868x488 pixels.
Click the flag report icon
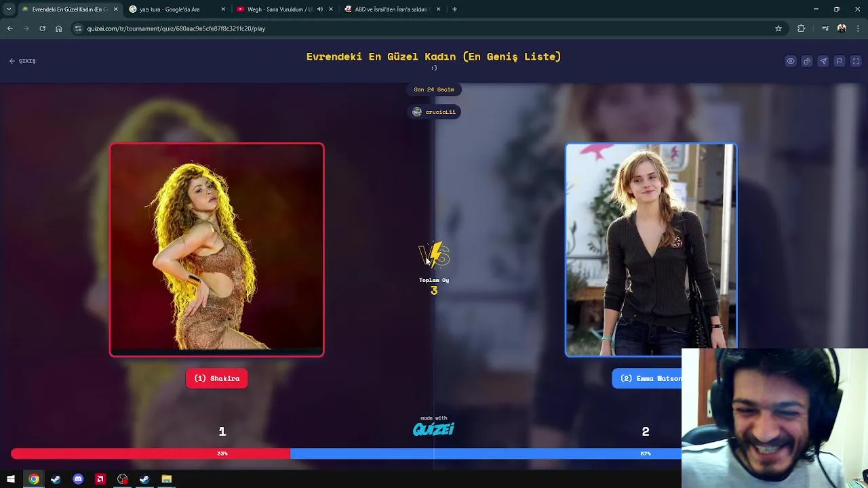pos(840,61)
